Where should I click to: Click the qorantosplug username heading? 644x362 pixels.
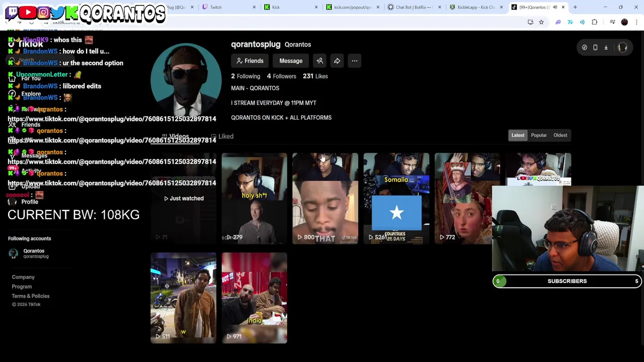pyautogui.click(x=256, y=44)
